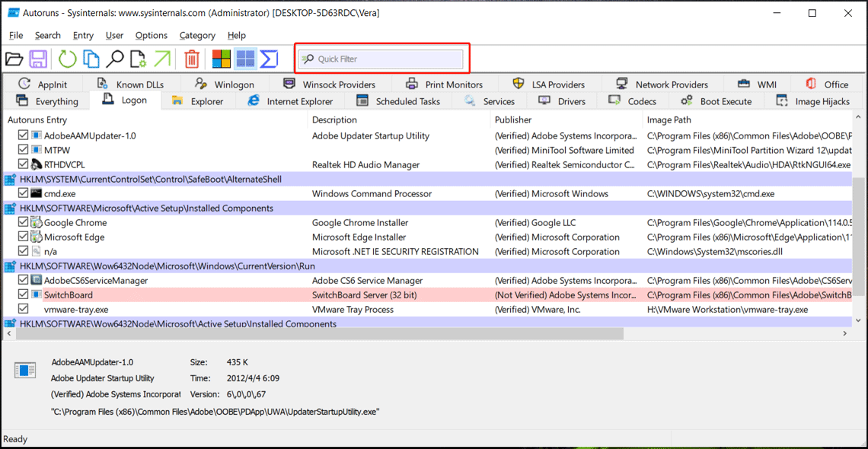
Task: Open the Image Hijacks tab
Action: (x=812, y=101)
